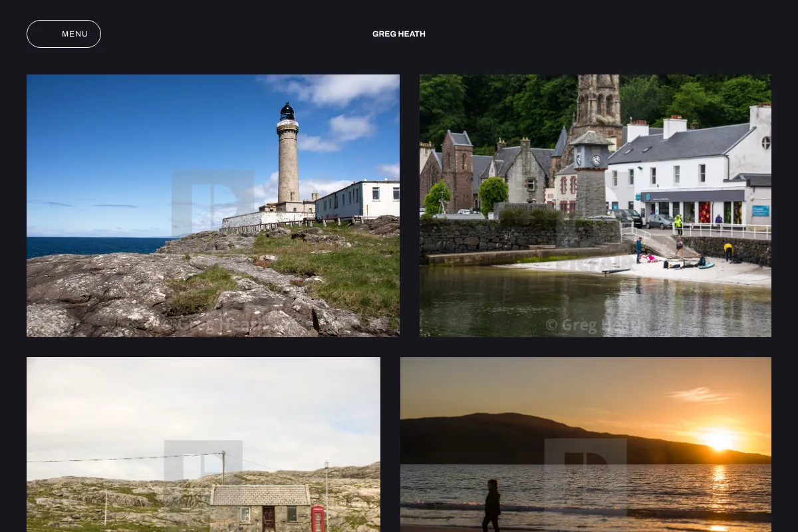Open the stone cottage with red phone box photo

tap(203, 444)
